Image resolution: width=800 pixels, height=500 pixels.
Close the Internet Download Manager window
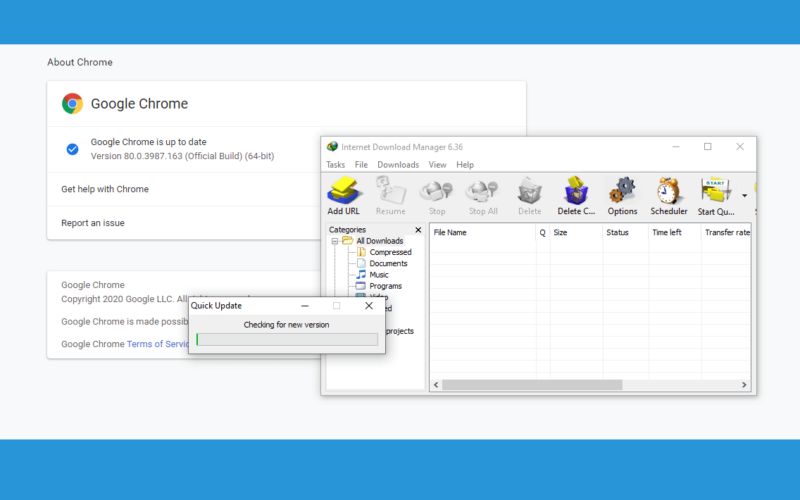tap(740, 146)
